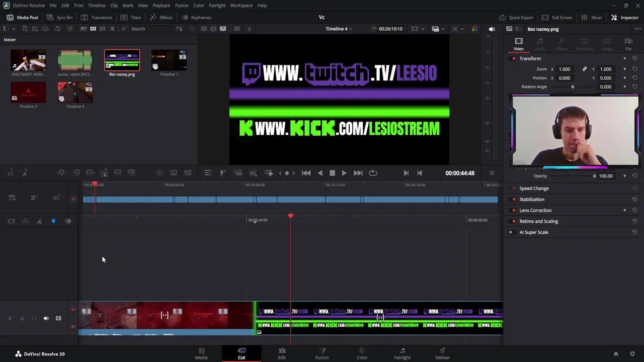
Task: Open the File menu
Action: tap(53, 5)
